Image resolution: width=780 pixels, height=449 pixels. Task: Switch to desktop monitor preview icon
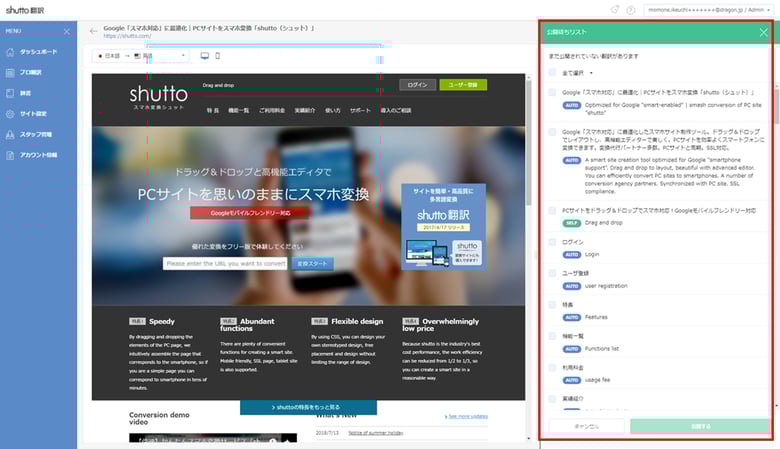(x=204, y=56)
